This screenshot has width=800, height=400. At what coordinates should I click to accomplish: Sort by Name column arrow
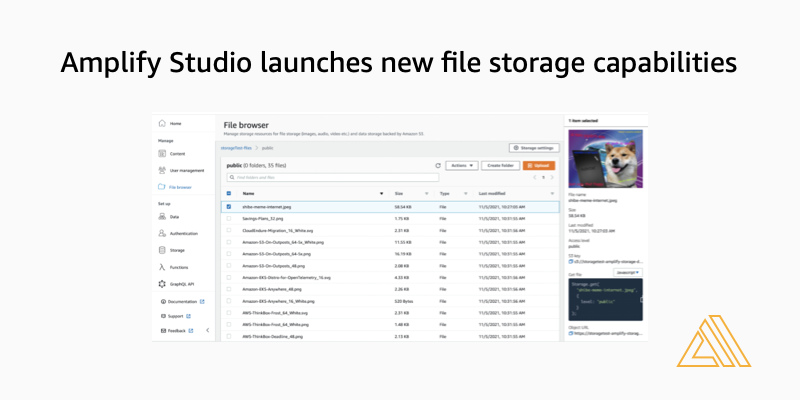(x=381, y=194)
